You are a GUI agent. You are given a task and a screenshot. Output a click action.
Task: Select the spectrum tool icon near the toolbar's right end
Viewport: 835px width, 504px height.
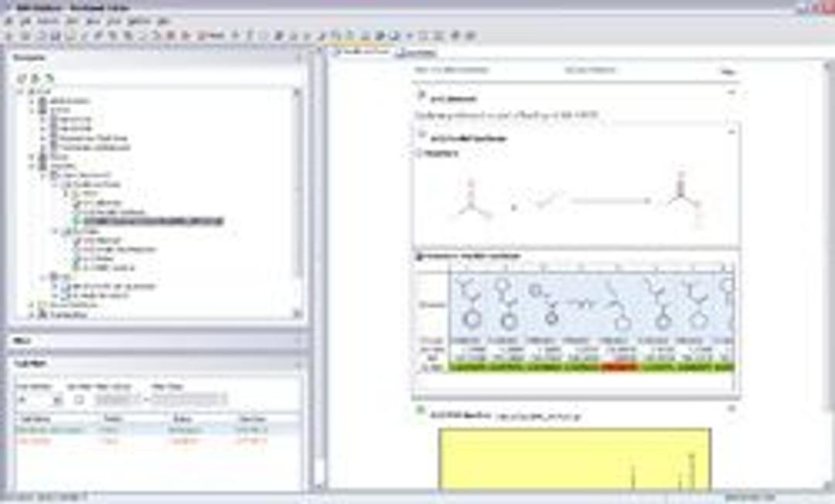[x=456, y=35]
